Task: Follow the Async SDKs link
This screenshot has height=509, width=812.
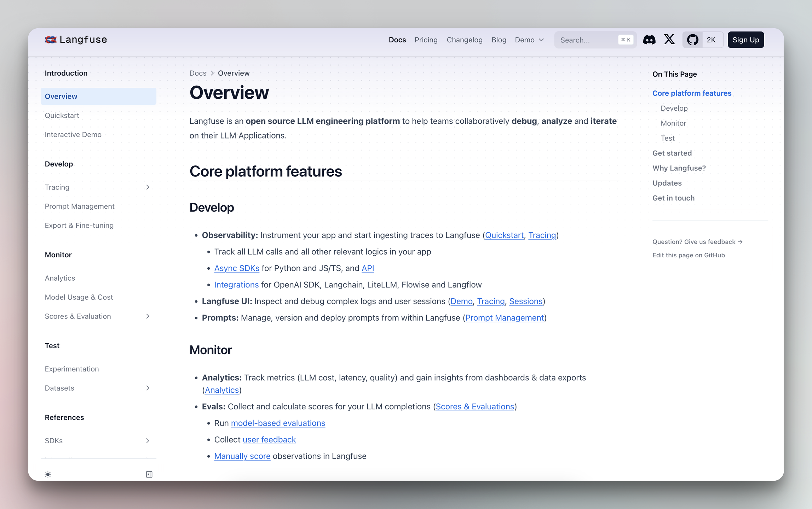Action: [x=236, y=268]
